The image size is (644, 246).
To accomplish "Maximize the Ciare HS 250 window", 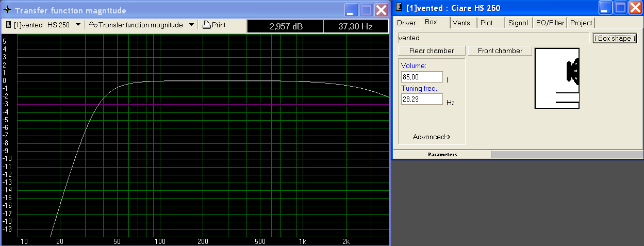I will 620,8.
